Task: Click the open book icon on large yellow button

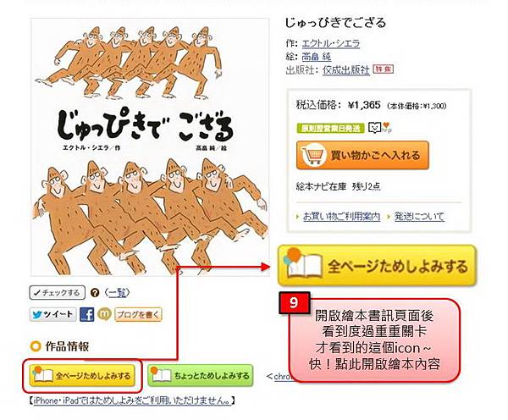Action: (x=302, y=263)
